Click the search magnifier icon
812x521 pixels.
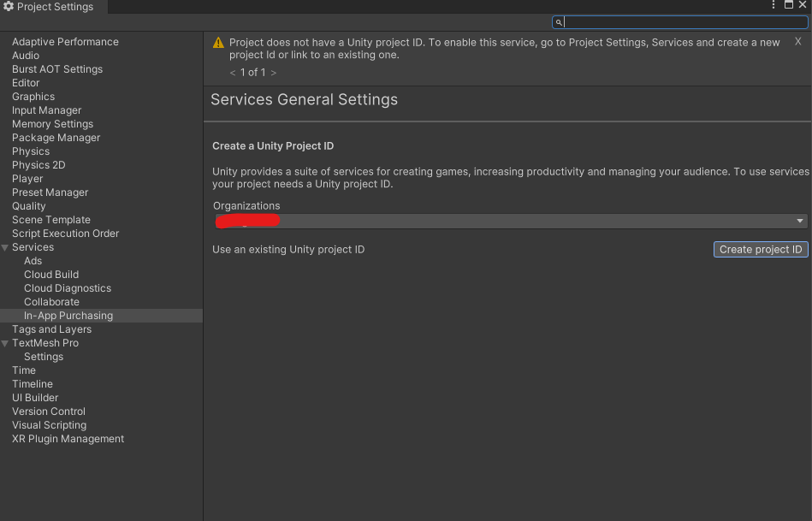(559, 22)
